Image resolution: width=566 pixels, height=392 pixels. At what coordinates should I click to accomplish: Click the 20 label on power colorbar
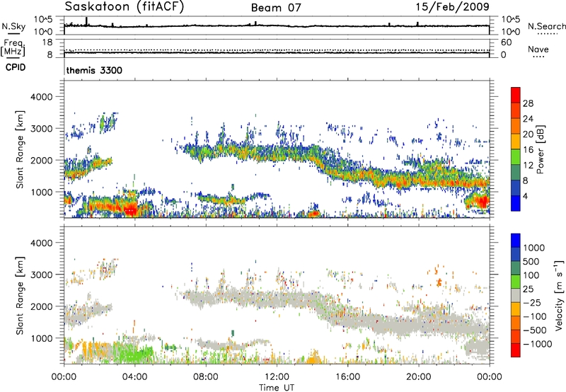tap(528, 134)
